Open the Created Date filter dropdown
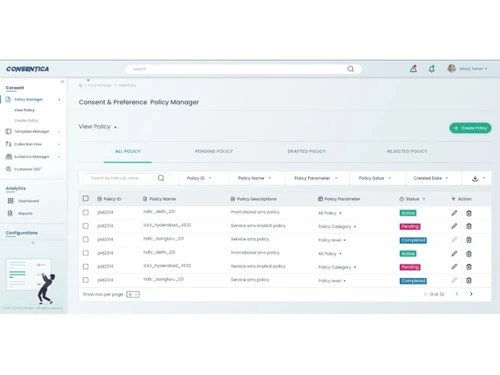The image size is (500, 375). (431, 178)
